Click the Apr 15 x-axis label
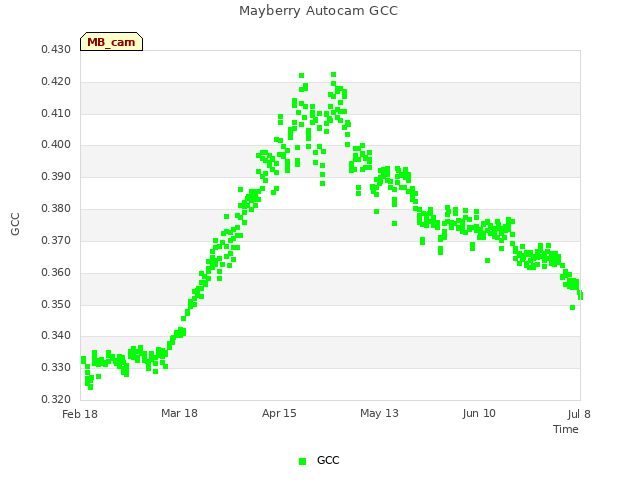This screenshot has height=480, width=640. [279, 413]
